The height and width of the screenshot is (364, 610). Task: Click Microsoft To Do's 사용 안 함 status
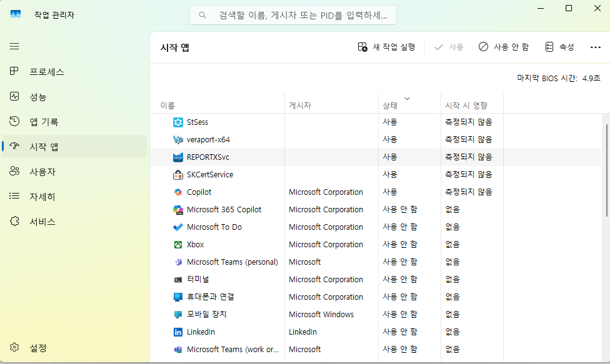coord(400,227)
